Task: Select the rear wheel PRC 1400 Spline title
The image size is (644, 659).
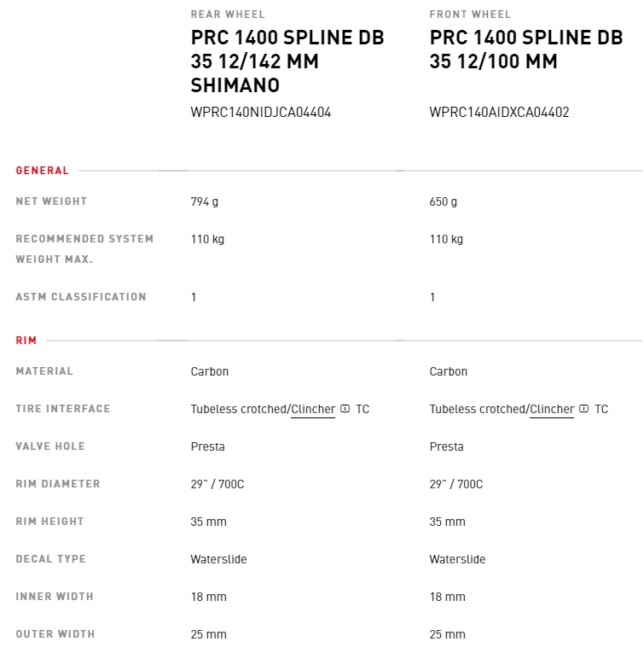Action: click(x=287, y=61)
